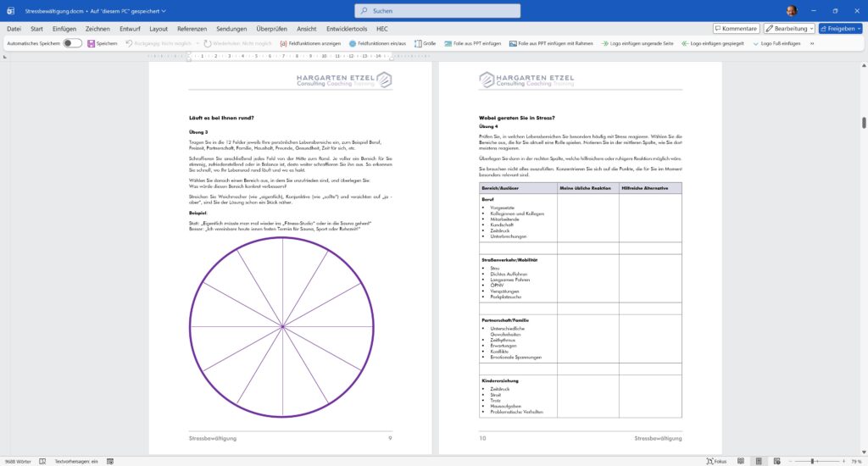Image resolution: width=868 pixels, height=466 pixels.
Task: Open the Einfügen ribbon tab
Action: pos(64,28)
